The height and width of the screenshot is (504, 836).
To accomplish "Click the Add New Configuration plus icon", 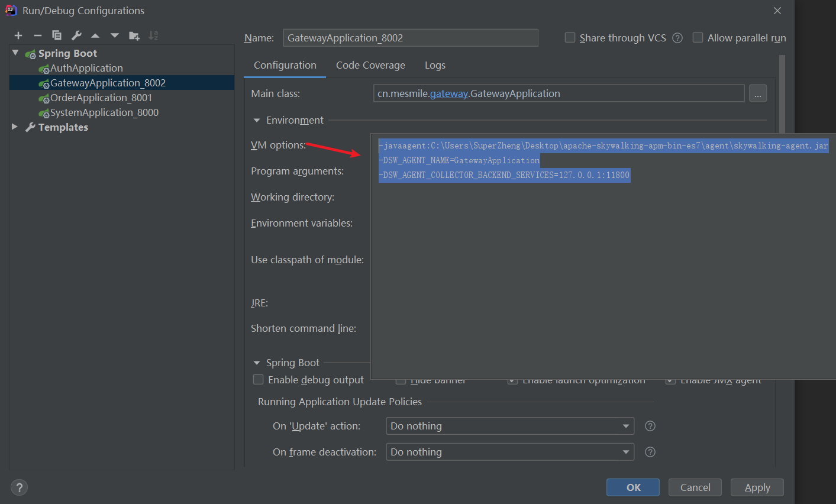I will [18, 35].
